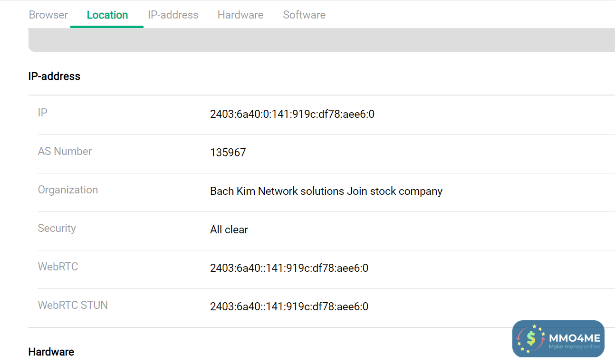Click the AS Number value 135967
Image resolution: width=615 pixels, height=364 pixels.
(228, 153)
